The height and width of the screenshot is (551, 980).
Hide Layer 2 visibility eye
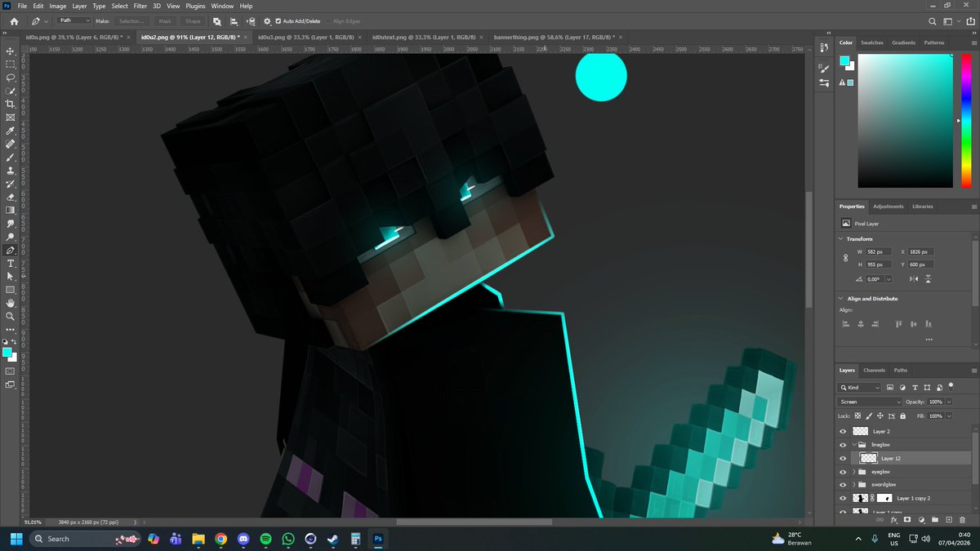844,431
